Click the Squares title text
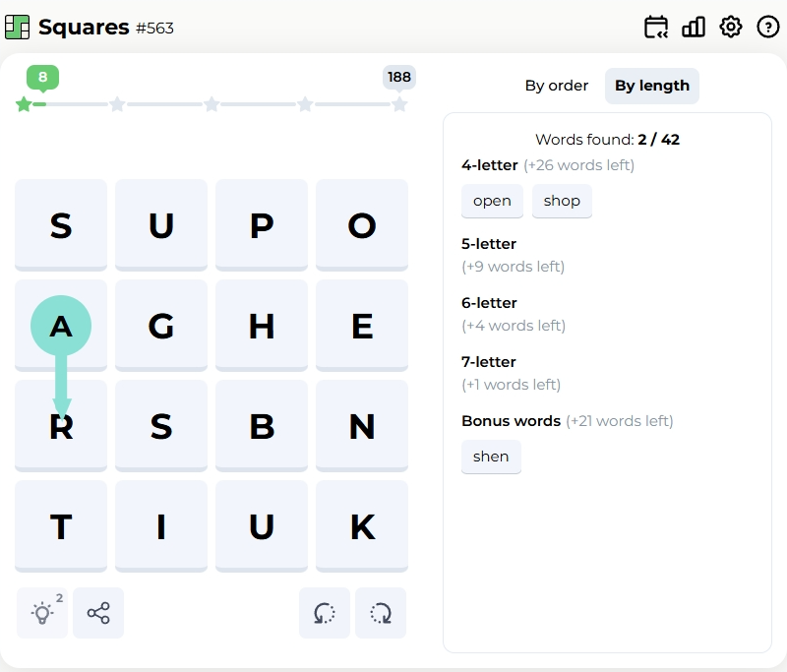 point(84,28)
